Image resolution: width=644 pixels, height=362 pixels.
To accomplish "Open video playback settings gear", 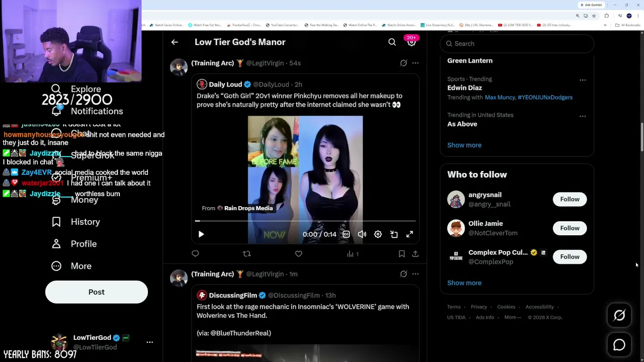I will pos(378,234).
